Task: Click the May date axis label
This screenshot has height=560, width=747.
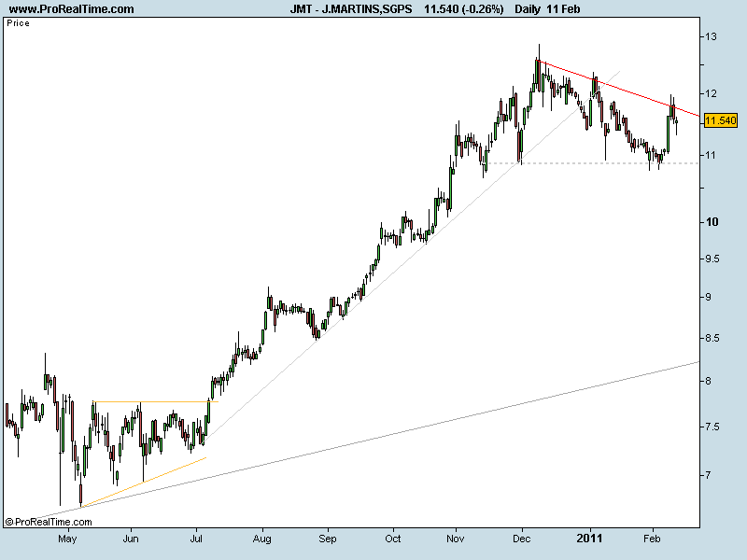Action: (67, 539)
